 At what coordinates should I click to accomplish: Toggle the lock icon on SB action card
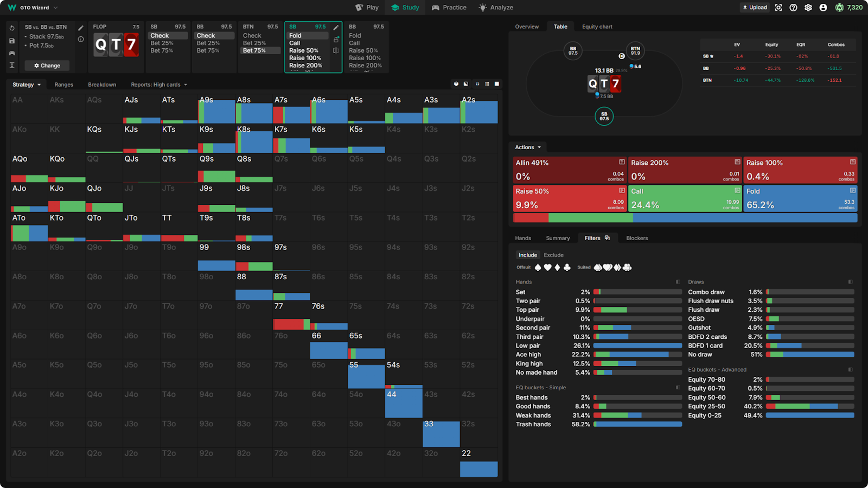click(336, 40)
